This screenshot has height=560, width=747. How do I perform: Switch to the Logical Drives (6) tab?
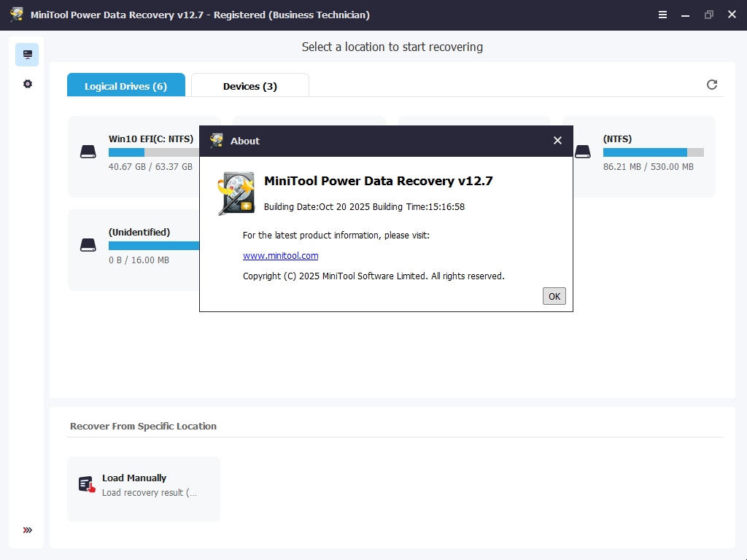coord(125,85)
